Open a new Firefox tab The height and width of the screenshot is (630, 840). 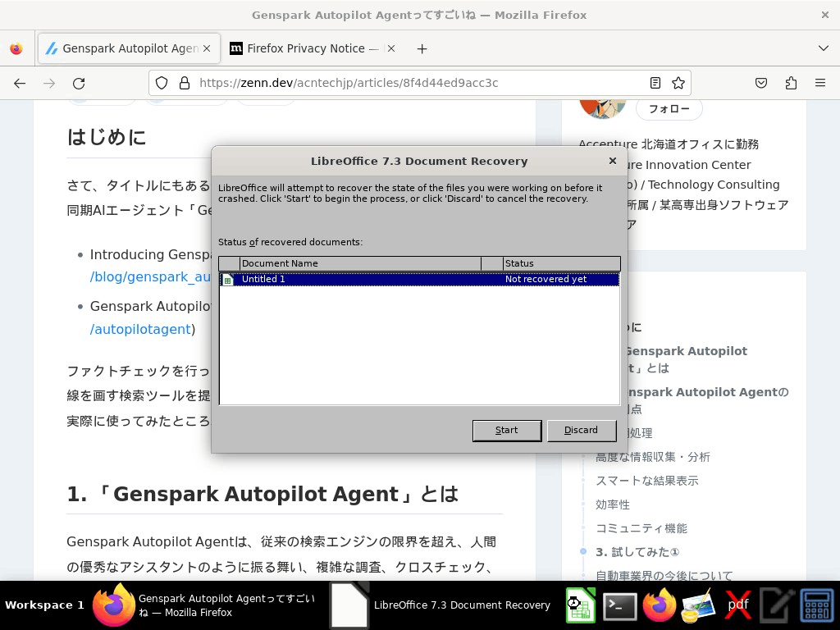pyautogui.click(x=422, y=48)
